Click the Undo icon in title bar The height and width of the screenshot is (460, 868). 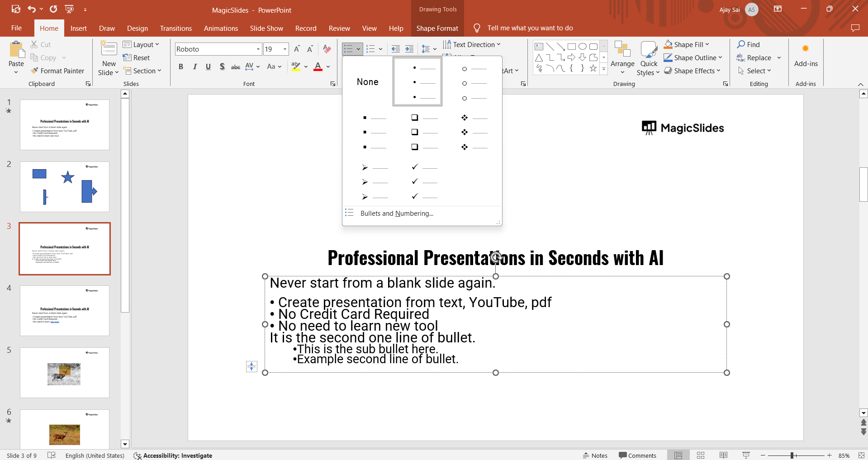pos(32,9)
